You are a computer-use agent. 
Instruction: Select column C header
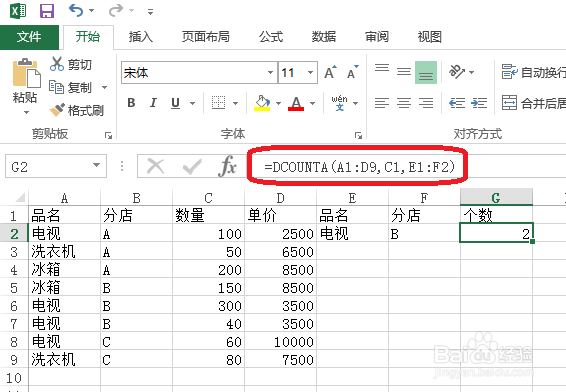[x=208, y=197]
